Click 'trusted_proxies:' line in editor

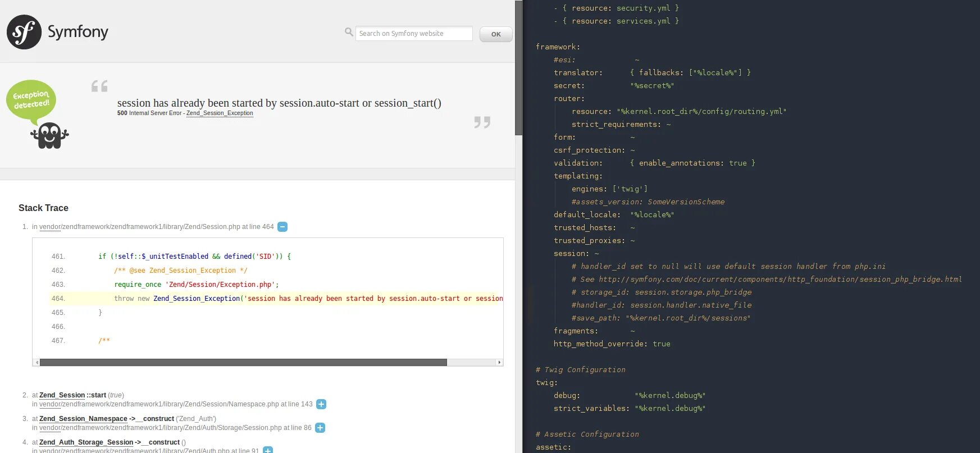[x=594, y=241]
